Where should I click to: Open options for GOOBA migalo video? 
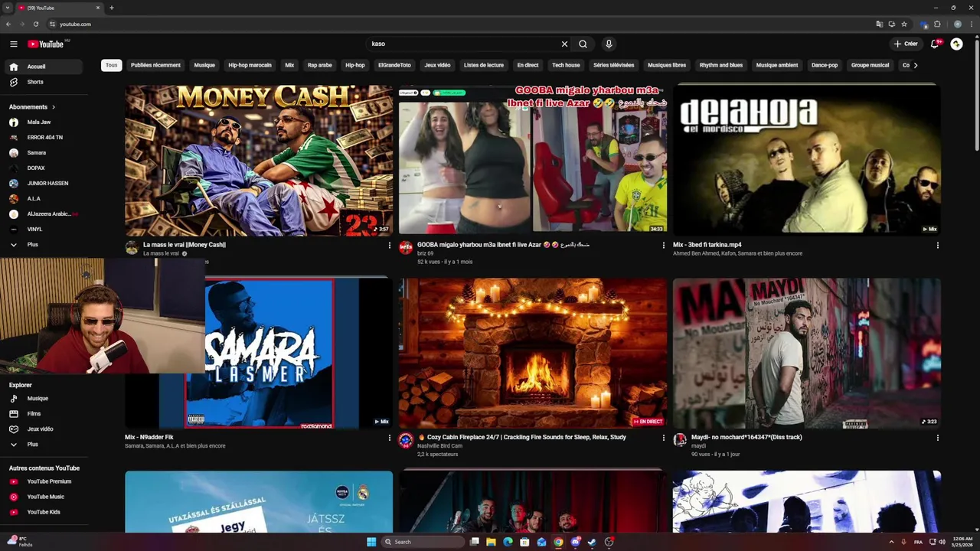(x=663, y=246)
